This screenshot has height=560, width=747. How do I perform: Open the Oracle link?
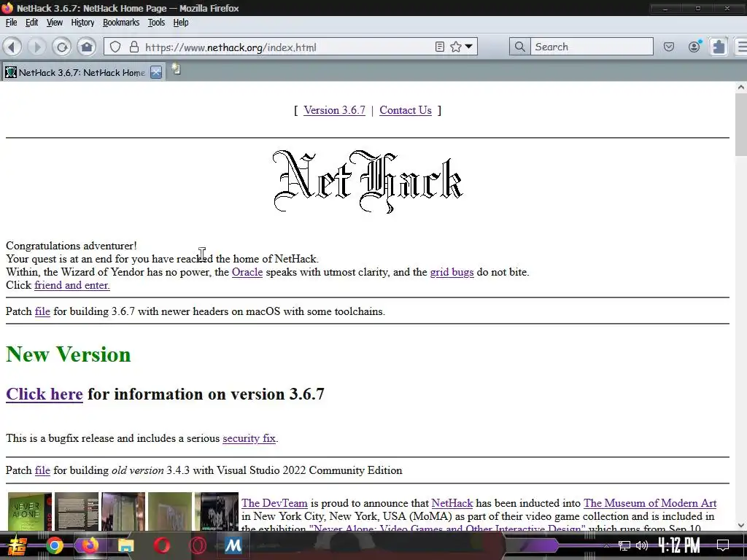247,272
